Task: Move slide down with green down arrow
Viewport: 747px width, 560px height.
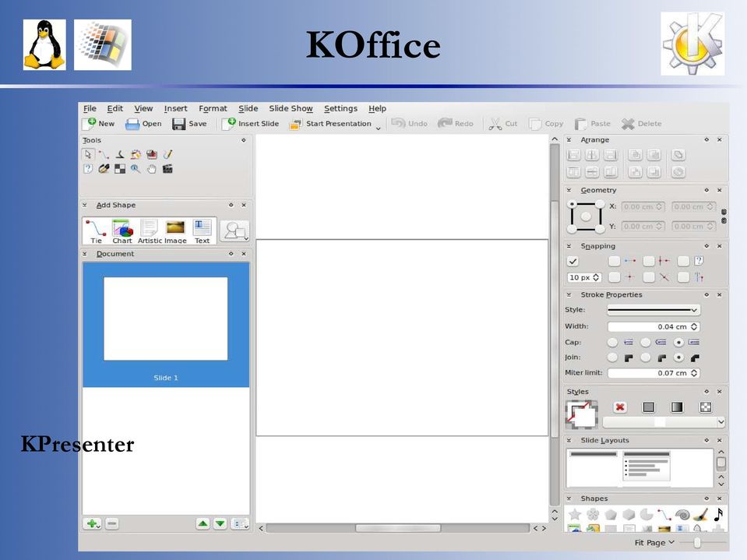Action: coord(220,524)
